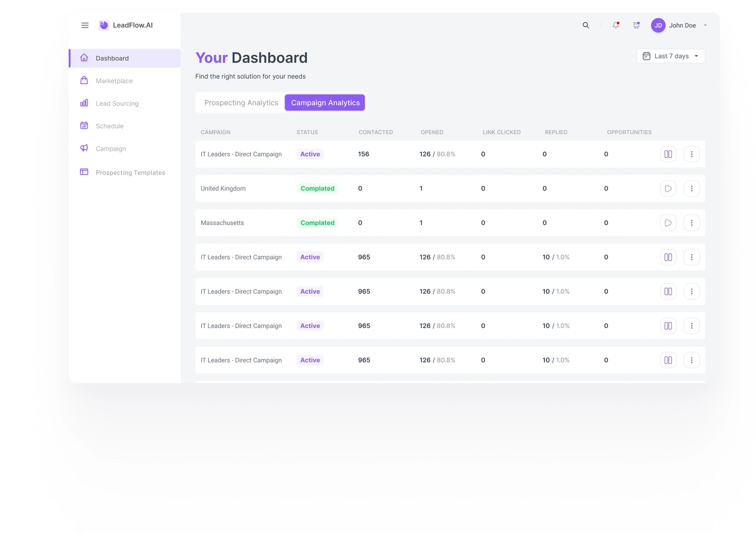The image size is (756, 534).
Task: Click the Complated badge in Massachusetts row
Action: pos(318,223)
